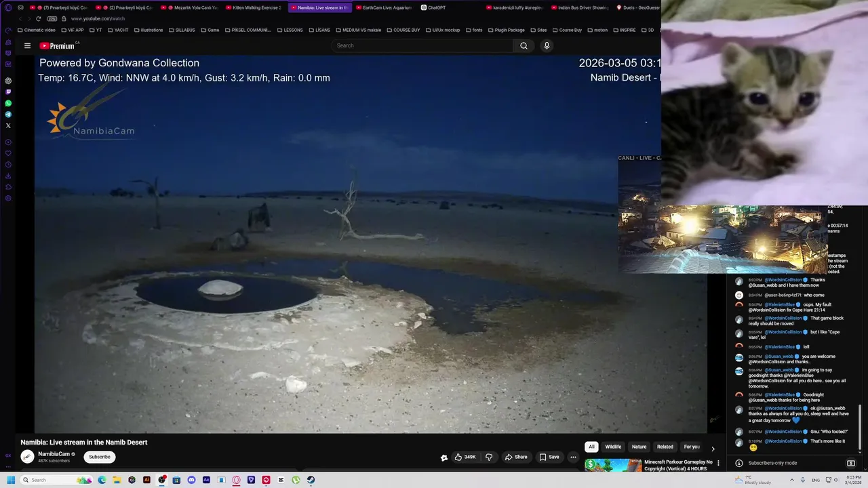Switch to the Kitten Walking Exercise tab
The width and height of the screenshot is (868, 488).
pos(254,7)
